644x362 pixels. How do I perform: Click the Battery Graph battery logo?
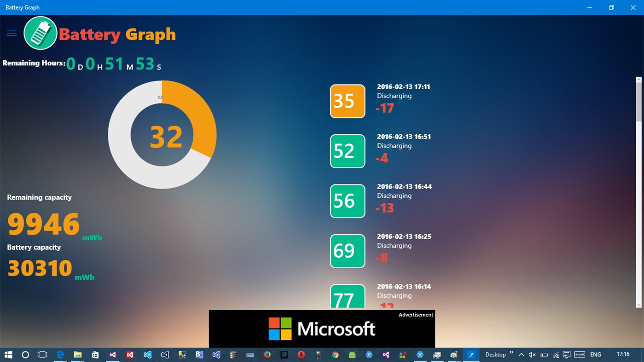(x=41, y=33)
